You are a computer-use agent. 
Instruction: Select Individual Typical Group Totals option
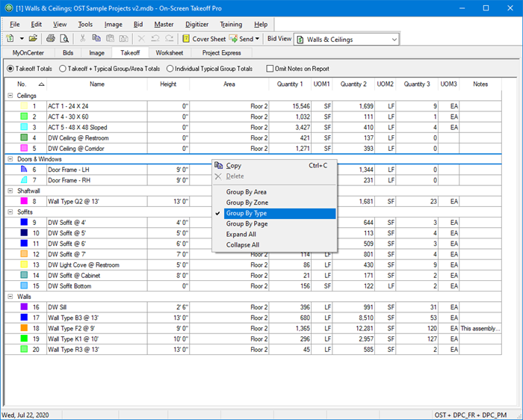point(170,69)
